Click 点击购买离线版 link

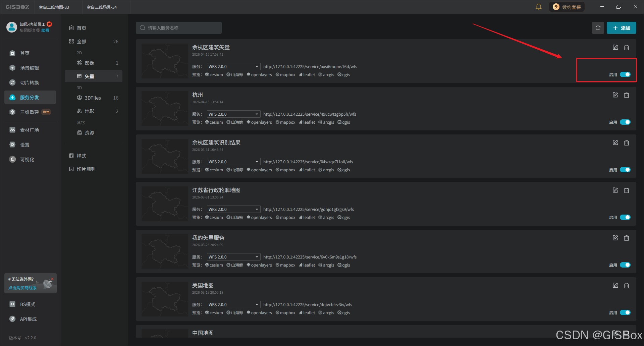coord(22,288)
